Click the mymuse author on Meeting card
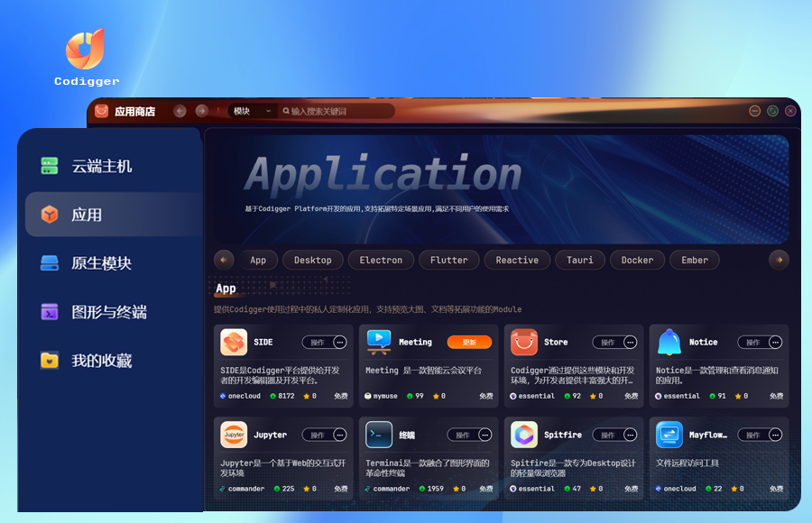This screenshot has width=812, height=523. point(381,396)
